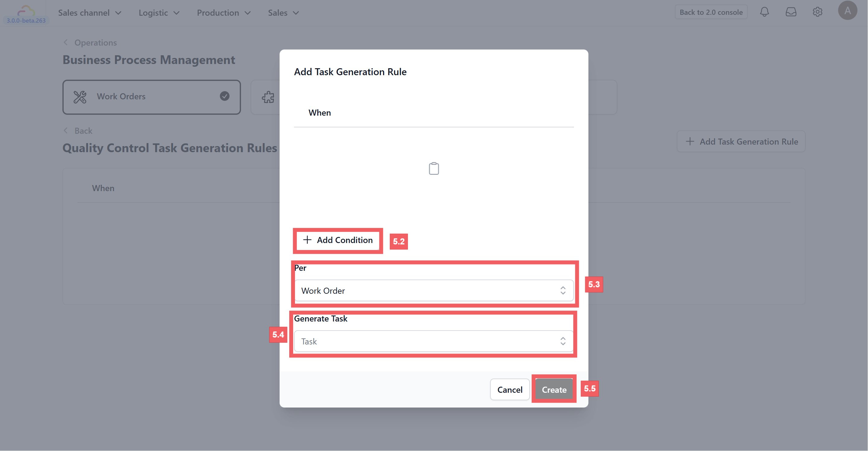
Task: Click the cloud logo in the header
Action: point(26,11)
